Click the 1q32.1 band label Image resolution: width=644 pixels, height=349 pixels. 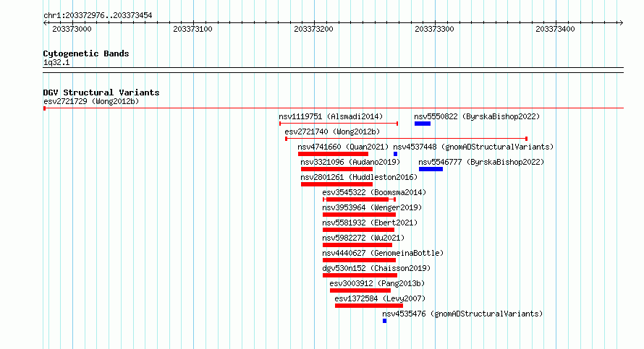(x=56, y=62)
